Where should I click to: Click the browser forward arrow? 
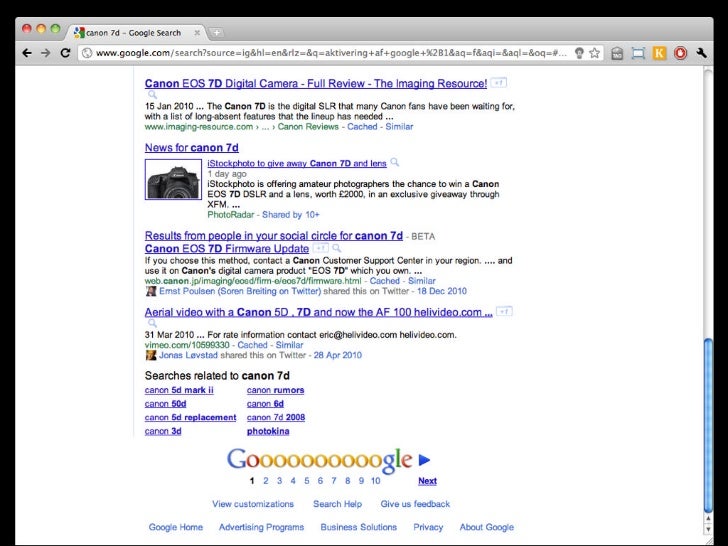[x=46, y=53]
